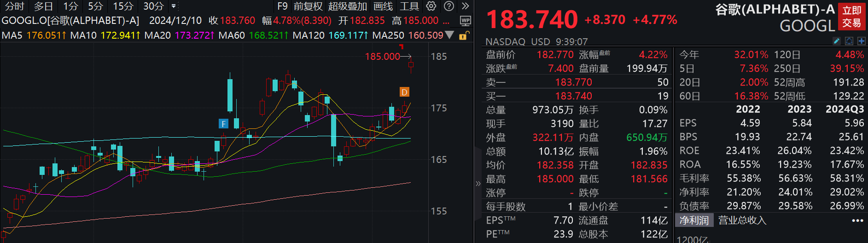
Task: Click the orange D dividend marker
Action: click(x=404, y=92)
